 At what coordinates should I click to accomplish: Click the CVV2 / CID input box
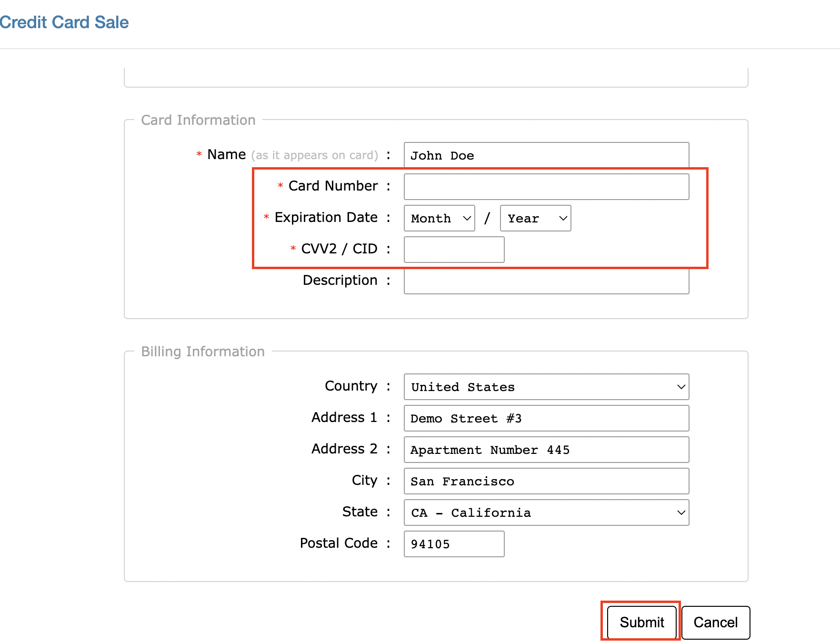point(454,250)
